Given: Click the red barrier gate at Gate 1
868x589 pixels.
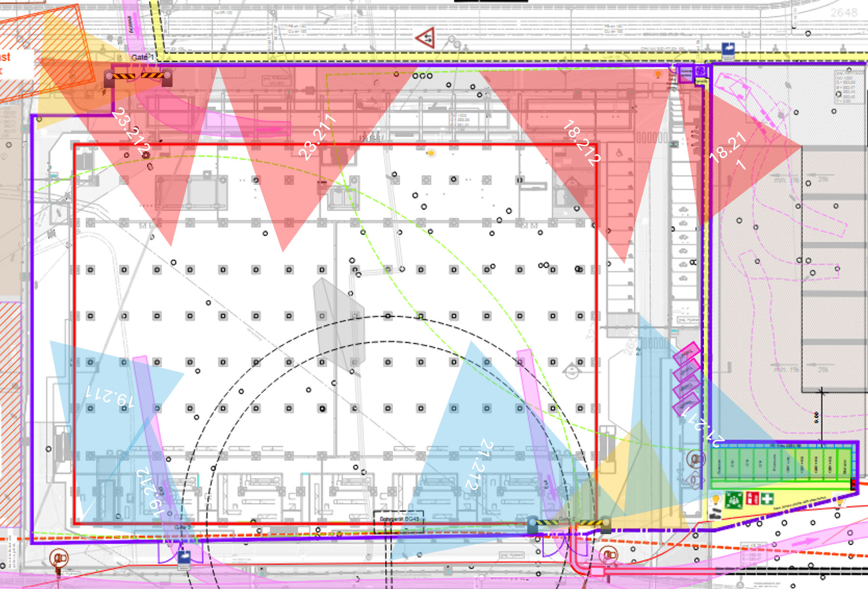Looking at the screenshot, I should point(138,76).
